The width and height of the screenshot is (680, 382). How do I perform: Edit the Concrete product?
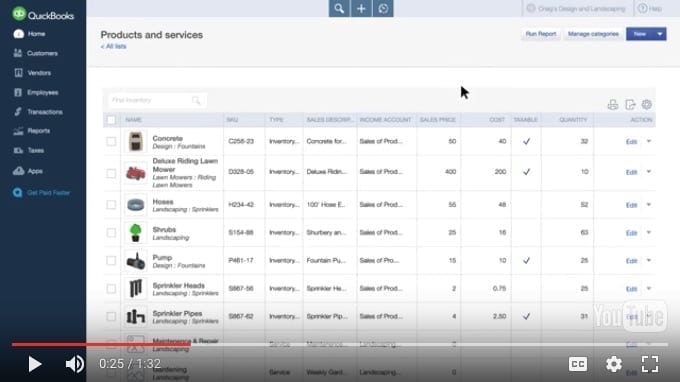631,142
